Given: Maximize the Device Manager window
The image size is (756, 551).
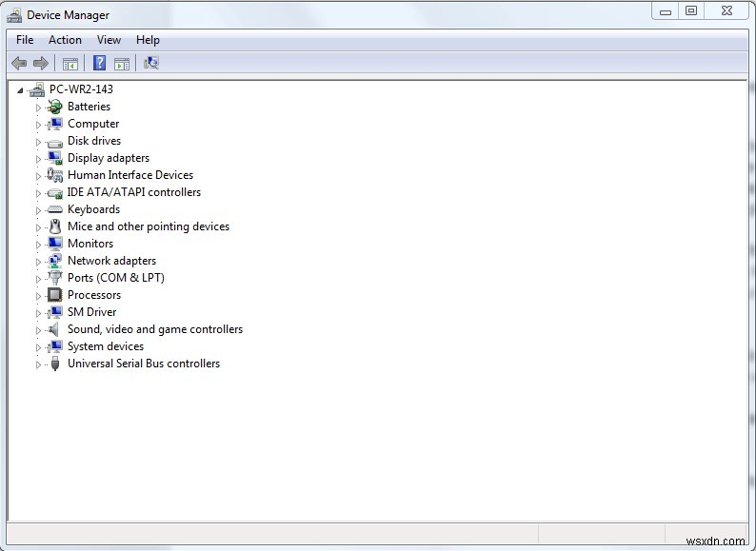Looking at the screenshot, I should [x=691, y=11].
